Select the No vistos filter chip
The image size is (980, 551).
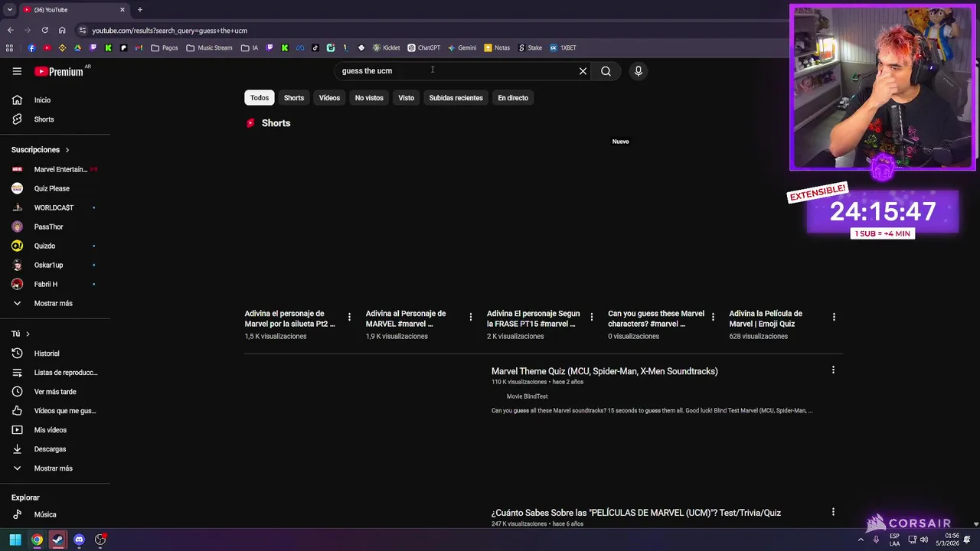click(369, 98)
